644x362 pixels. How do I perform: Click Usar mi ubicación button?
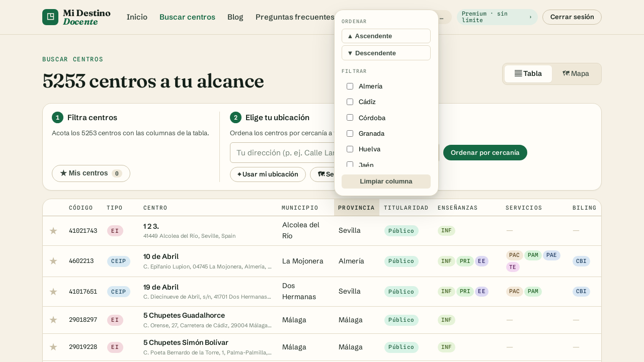tap(268, 174)
